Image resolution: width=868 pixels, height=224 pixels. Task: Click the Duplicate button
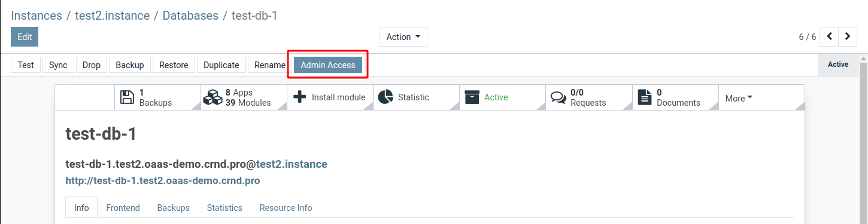tap(221, 65)
